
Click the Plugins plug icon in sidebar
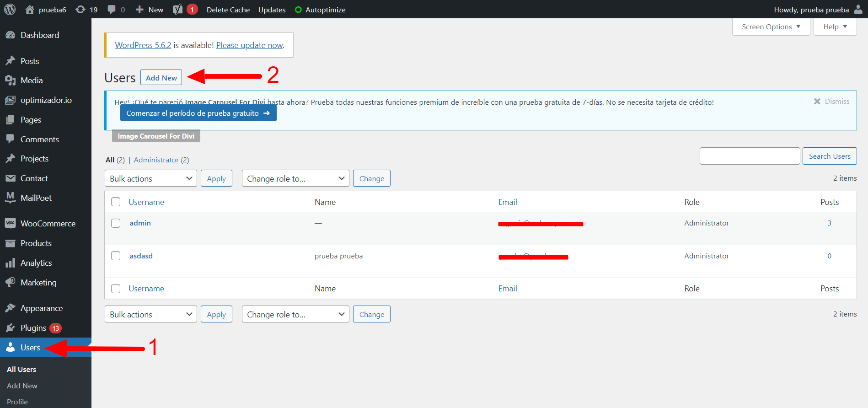click(x=10, y=328)
